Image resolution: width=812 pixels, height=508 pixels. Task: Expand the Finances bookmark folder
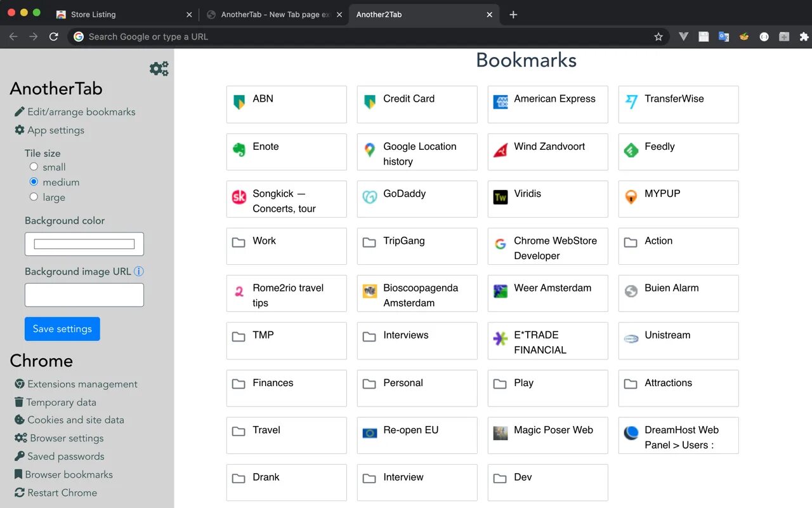click(x=287, y=389)
